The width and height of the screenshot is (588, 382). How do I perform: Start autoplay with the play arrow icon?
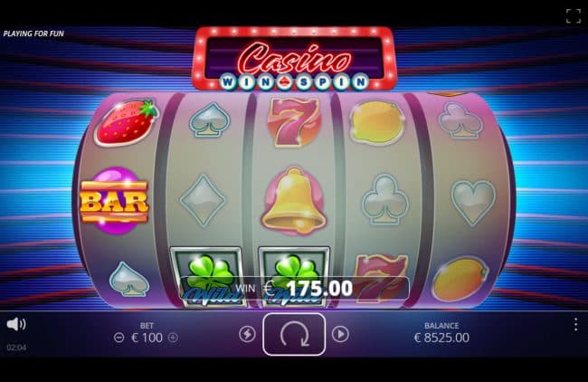coord(340,334)
